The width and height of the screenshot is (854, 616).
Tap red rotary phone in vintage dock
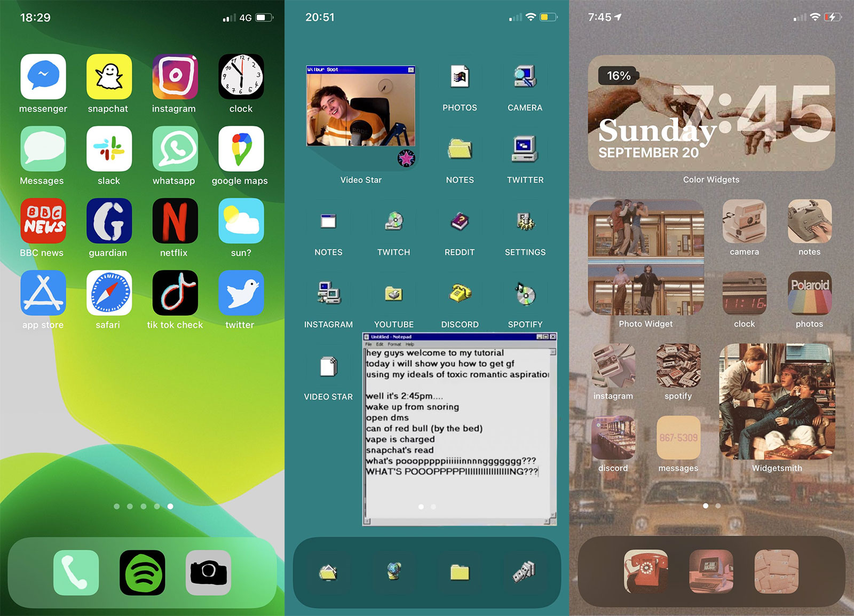click(x=646, y=572)
